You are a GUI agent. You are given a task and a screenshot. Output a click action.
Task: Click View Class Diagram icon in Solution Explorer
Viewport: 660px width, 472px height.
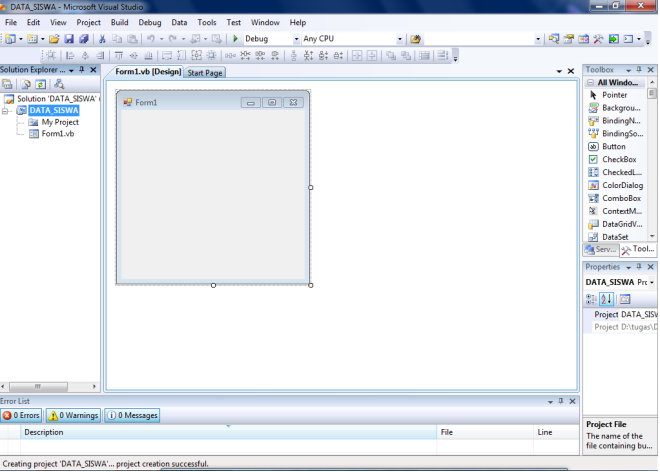(59, 84)
